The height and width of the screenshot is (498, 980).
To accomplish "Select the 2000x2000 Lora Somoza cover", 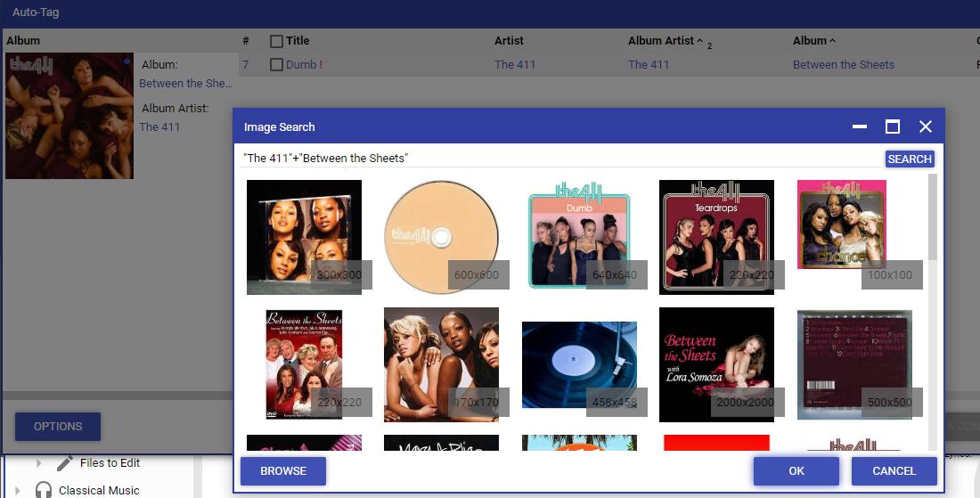I will (716, 365).
